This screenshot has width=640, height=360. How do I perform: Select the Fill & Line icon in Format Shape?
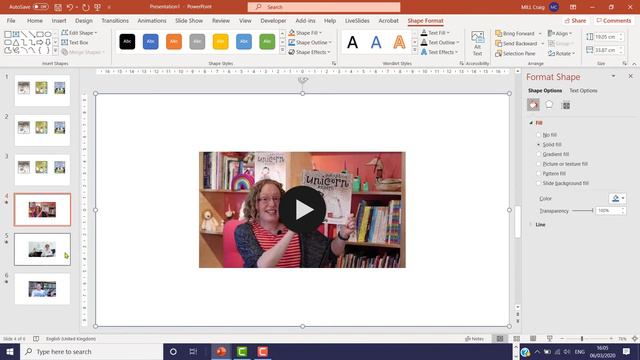coord(533,105)
